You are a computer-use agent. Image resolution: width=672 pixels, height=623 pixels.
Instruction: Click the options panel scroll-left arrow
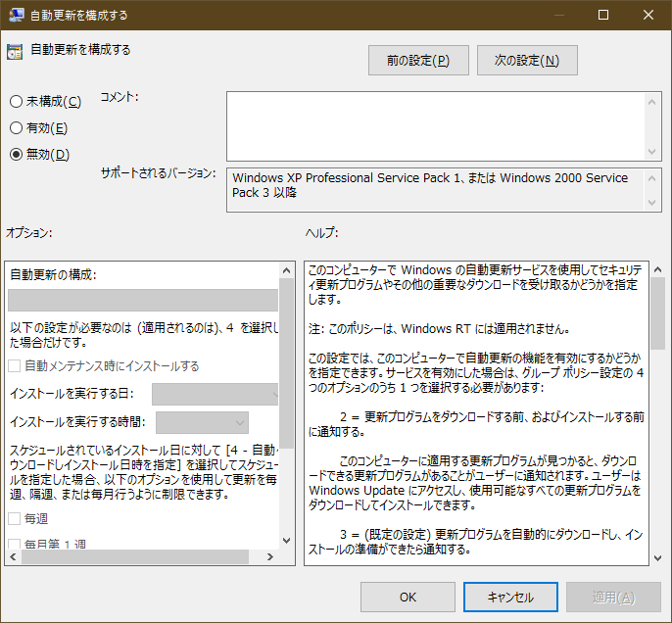click(13, 556)
